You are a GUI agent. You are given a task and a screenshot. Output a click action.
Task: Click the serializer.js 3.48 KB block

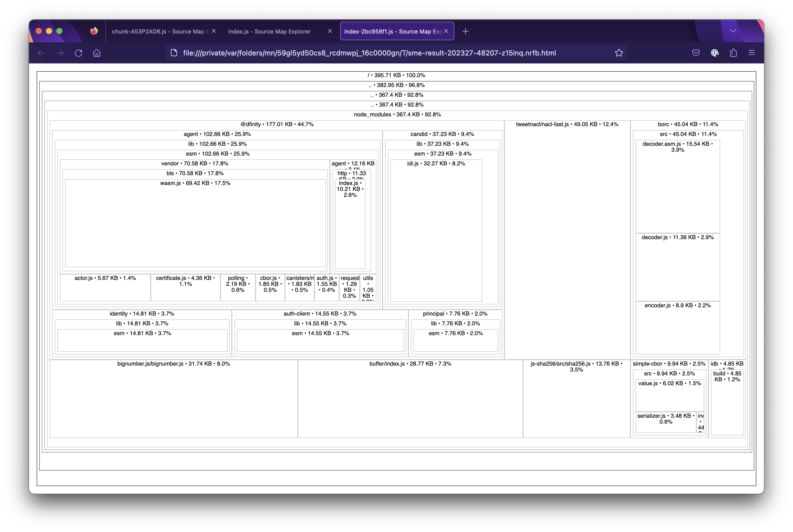click(666, 422)
